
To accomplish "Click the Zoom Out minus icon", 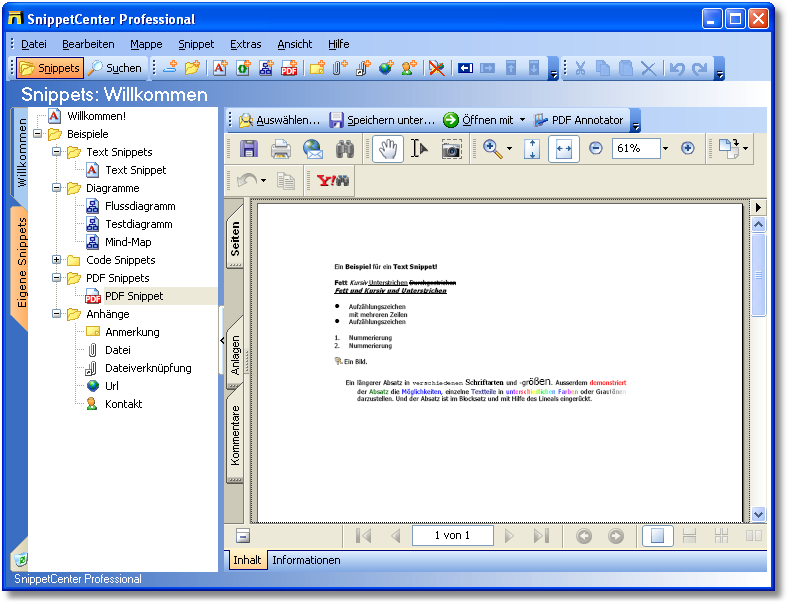I will coord(596,148).
